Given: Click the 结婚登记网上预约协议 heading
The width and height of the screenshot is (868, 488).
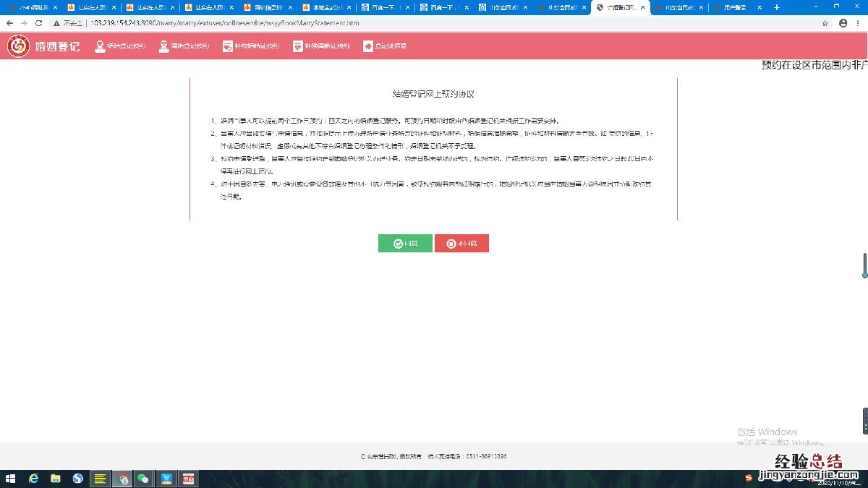Looking at the screenshot, I should coord(433,94).
